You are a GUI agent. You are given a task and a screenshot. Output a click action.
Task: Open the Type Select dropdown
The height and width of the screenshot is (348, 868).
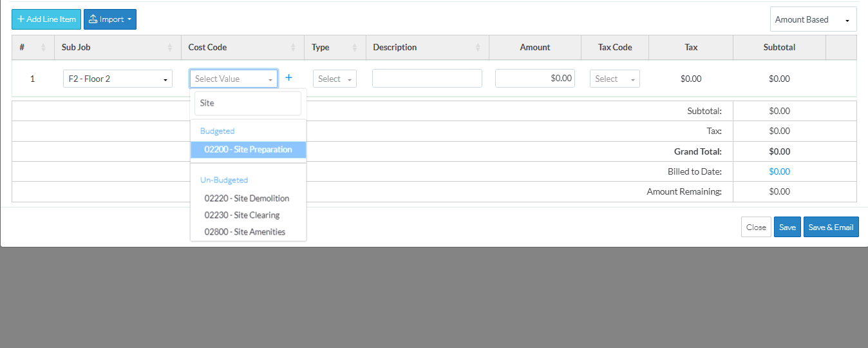(335, 79)
